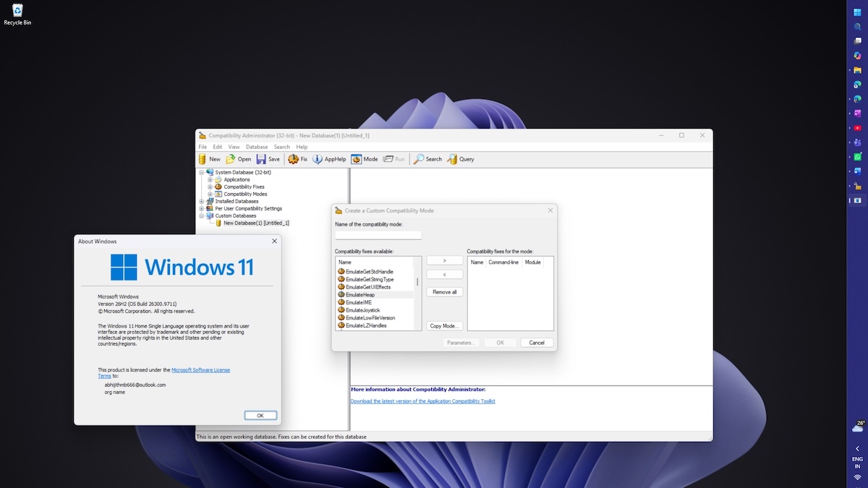This screenshot has height=488, width=868.
Task: Click the Windows Start button
Action: tap(858, 12)
